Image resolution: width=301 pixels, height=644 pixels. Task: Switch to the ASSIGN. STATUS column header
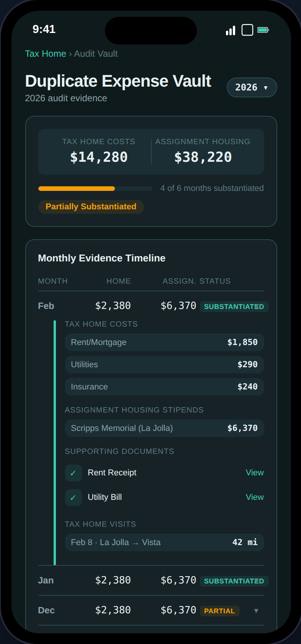[x=196, y=281]
